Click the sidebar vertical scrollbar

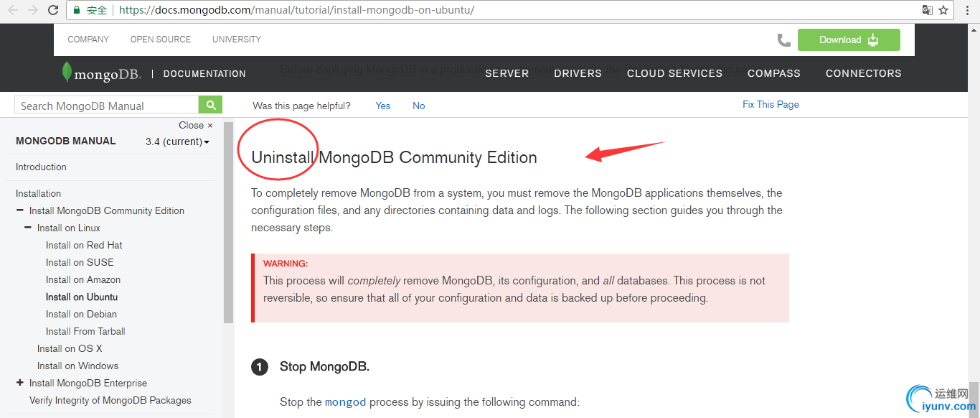click(228, 223)
